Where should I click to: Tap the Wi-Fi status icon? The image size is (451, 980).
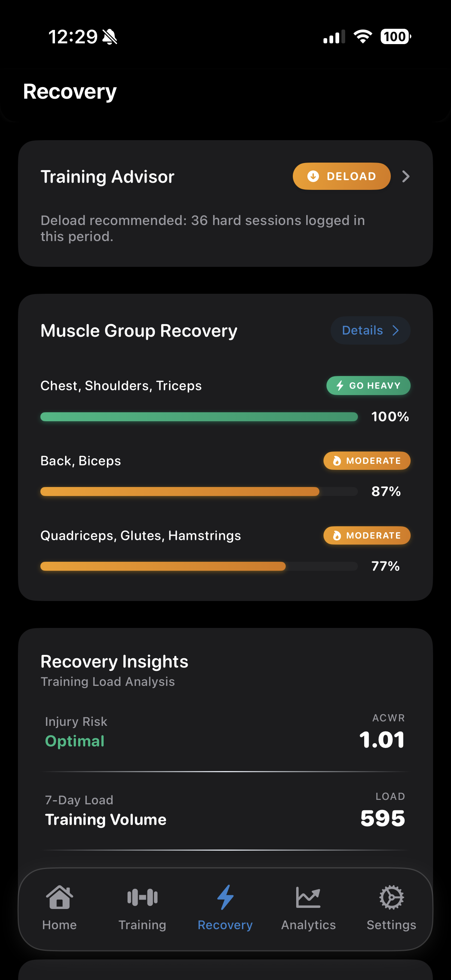pyautogui.click(x=363, y=37)
